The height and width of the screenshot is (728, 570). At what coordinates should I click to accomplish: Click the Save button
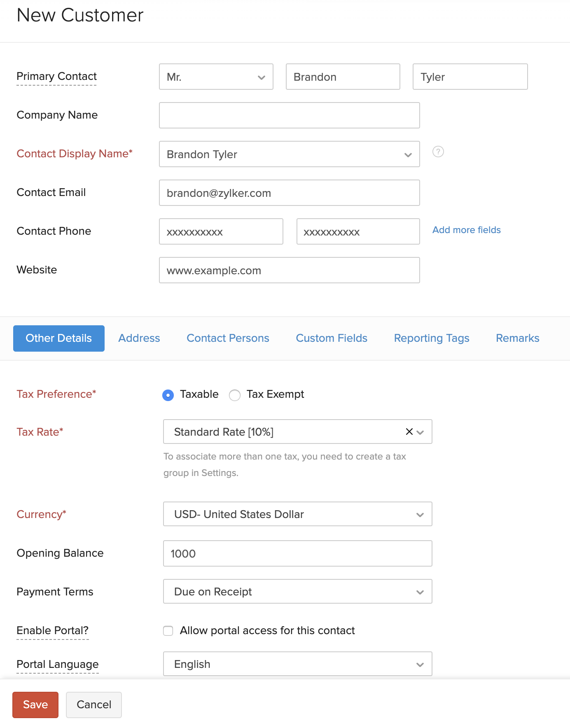point(35,705)
